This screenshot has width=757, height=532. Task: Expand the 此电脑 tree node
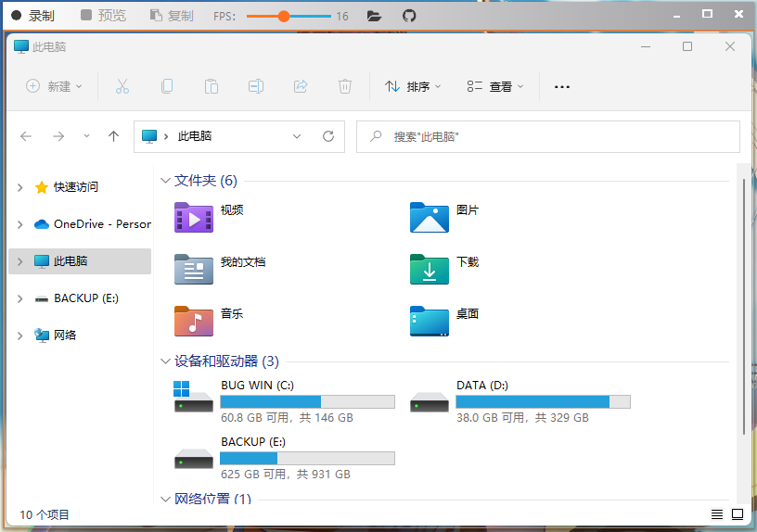(x=19, y=261)
